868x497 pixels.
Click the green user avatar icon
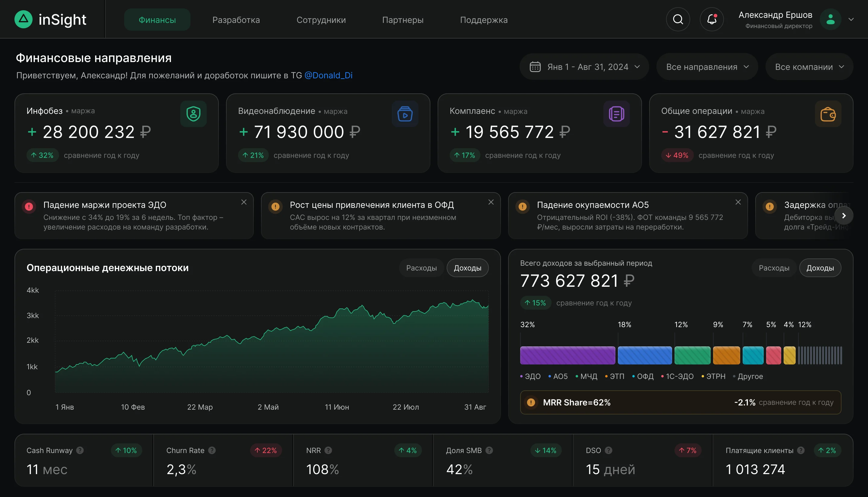click(830, 20)
